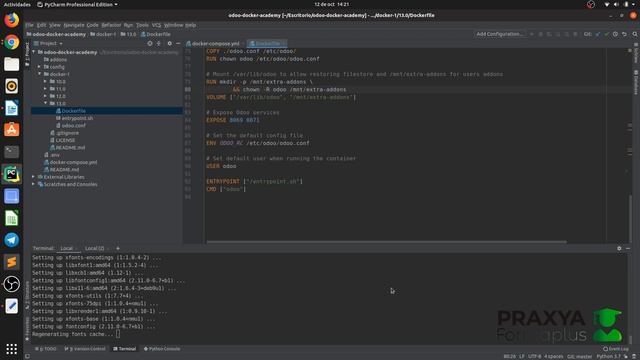Select odoo.conf in project tree
640x360 pixels.
[73, 126]
